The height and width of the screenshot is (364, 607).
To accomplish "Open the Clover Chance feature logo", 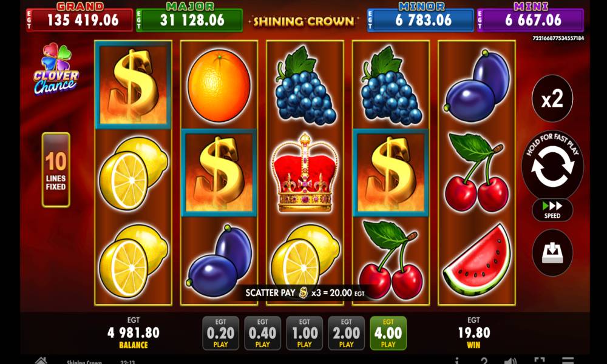I will (x=56, y=69).
